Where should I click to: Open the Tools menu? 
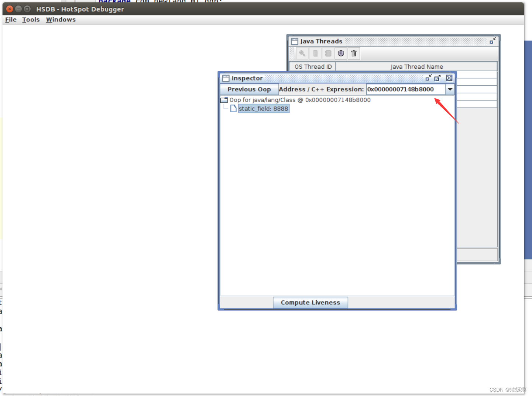click(x=31, y=20)
